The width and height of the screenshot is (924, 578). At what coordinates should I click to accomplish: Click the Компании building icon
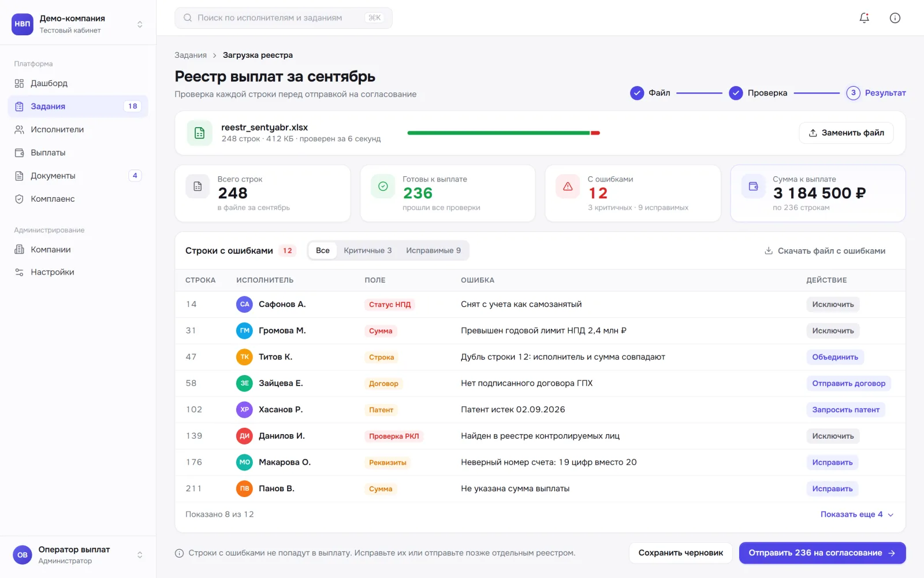pyautogui.click(x=19, y=250)
